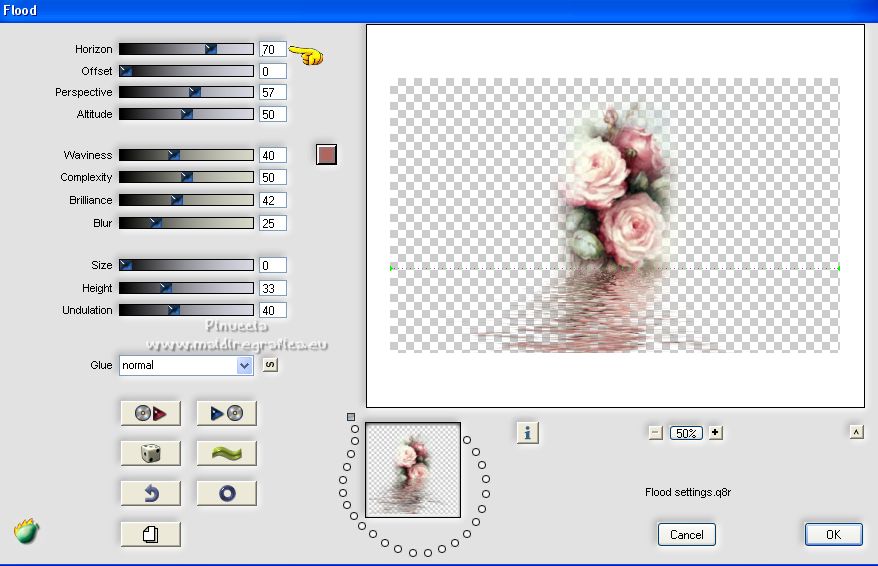Confirm with the OK button
Image resolution: width=878 pixels, height=566 pixels.
pos(833,535)
